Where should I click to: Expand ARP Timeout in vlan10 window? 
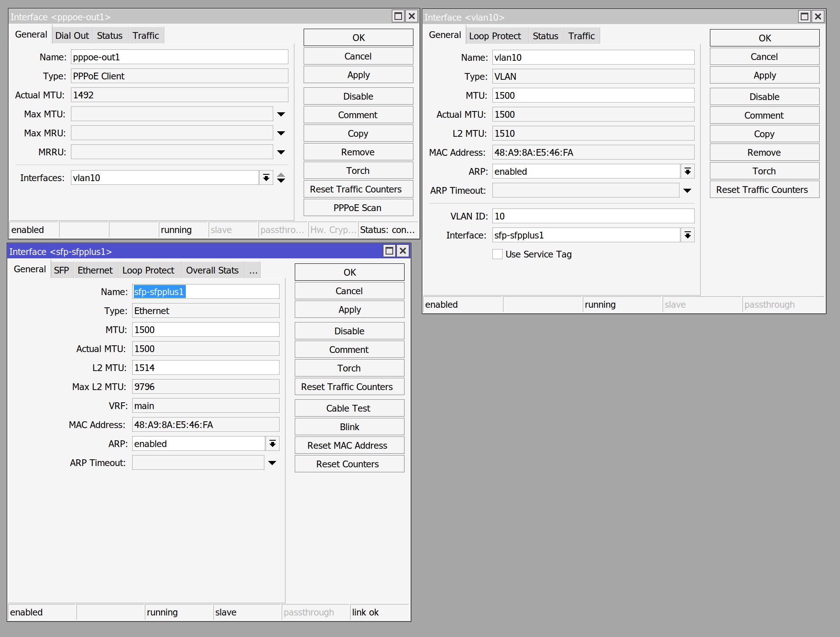687,190
